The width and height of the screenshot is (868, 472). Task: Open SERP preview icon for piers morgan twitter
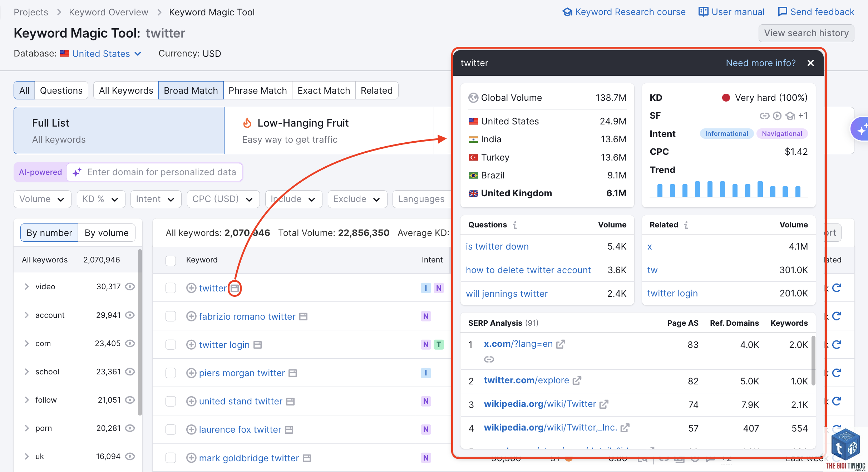tap(292, 373)
